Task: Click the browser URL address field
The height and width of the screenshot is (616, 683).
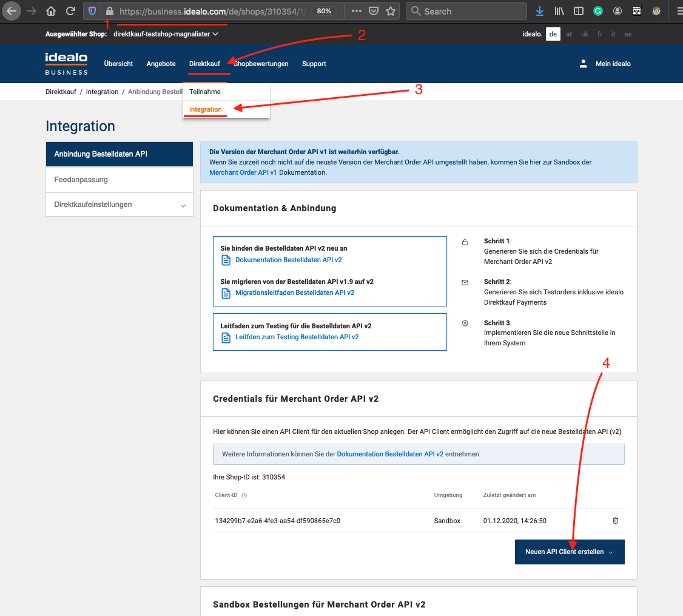Action: pos(212,12)
